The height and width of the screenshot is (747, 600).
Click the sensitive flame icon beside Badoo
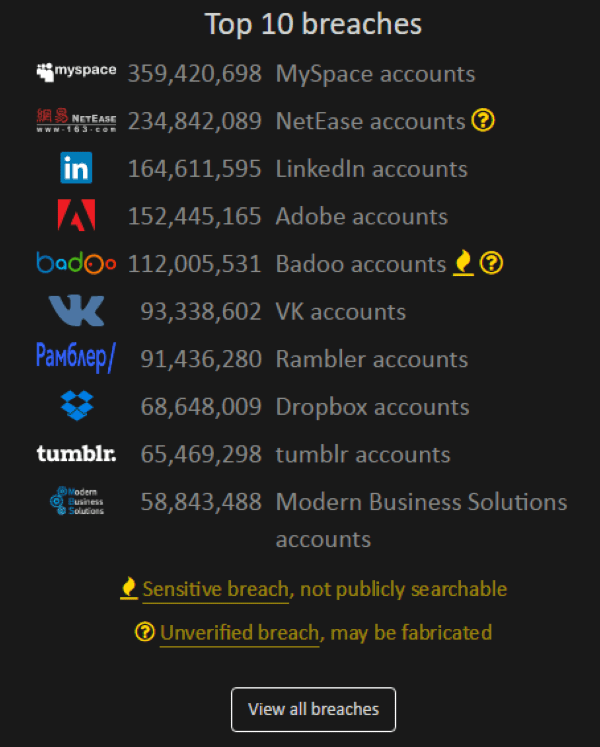[463, 263]
